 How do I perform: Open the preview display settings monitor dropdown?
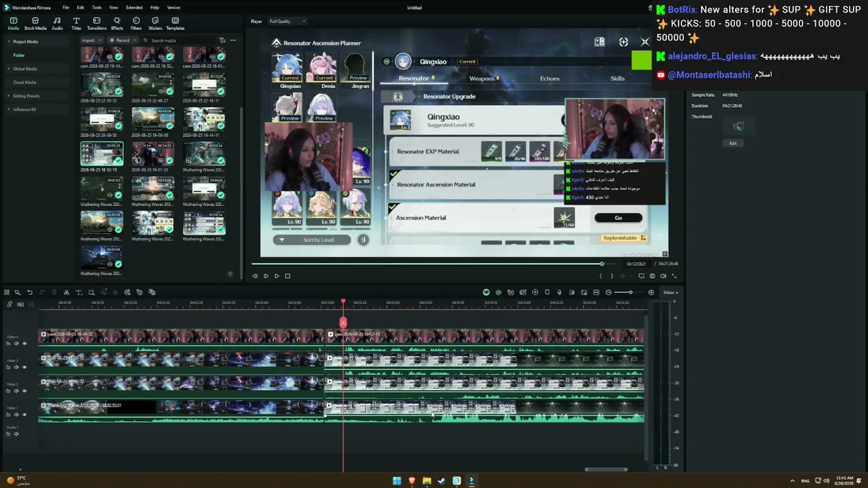point(642,276)
